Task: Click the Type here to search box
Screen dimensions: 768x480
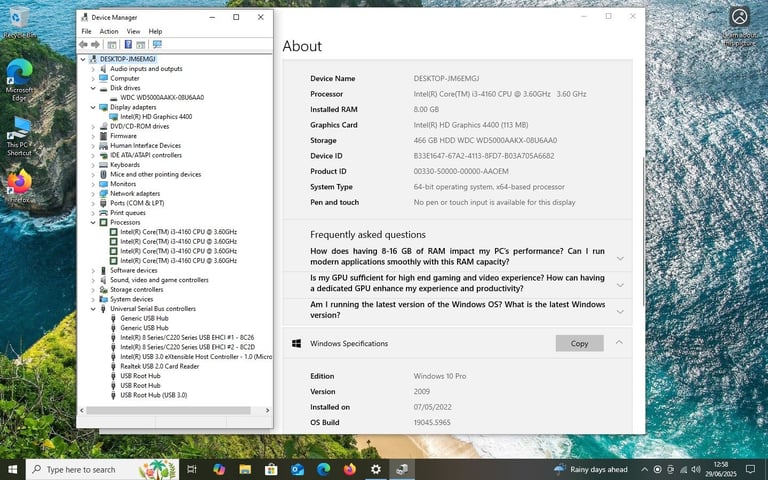Action: pyautogui.click(x=102, y=470)
